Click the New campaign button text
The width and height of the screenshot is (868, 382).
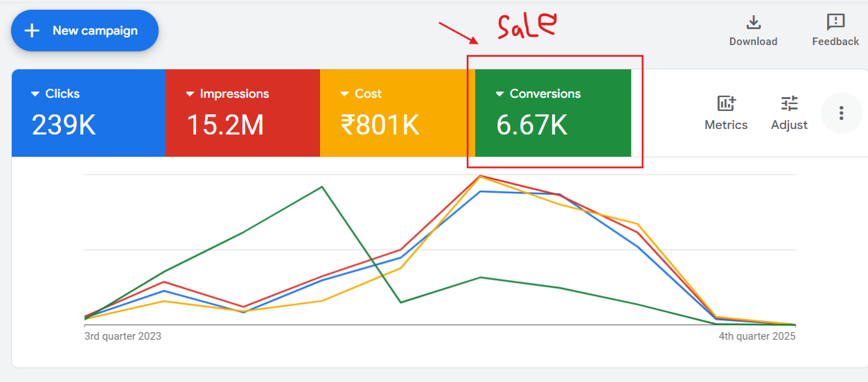coord(95,31)
